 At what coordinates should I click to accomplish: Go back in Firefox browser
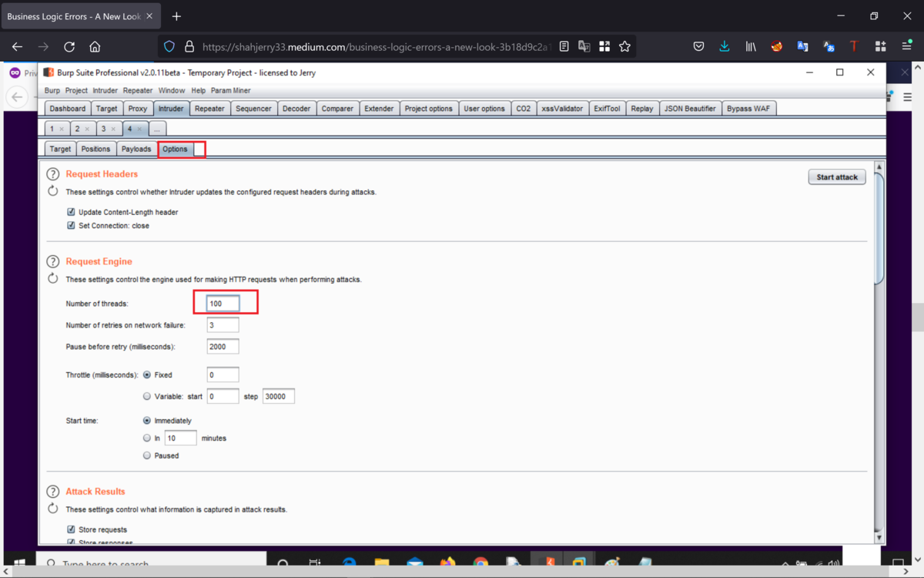18,47
